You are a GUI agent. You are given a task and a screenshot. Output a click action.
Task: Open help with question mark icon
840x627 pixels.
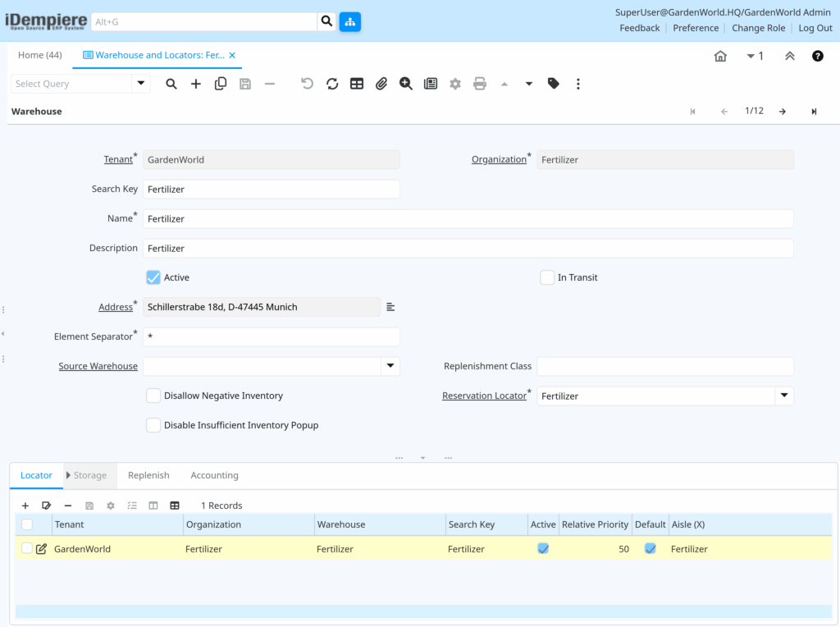(818, 56)
